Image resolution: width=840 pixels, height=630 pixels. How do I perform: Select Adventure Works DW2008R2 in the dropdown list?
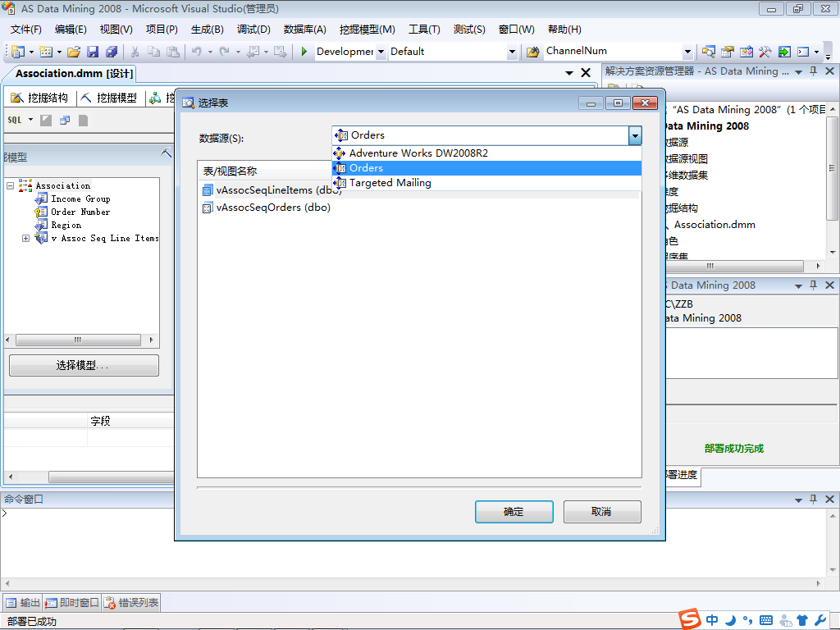(486, 153)
